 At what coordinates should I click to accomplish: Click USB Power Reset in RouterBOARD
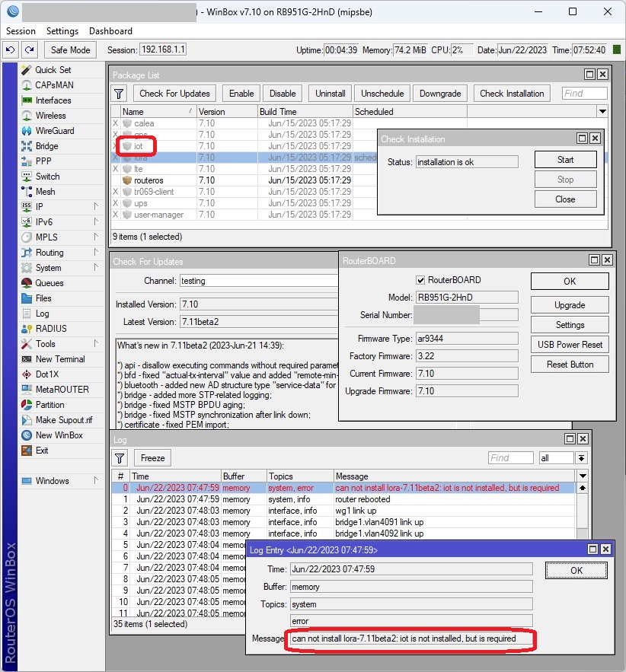(x=570, y=345)
